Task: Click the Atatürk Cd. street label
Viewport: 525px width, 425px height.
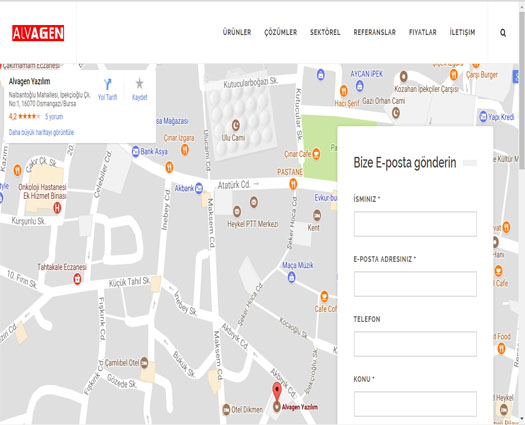Action: pos(234,185)
